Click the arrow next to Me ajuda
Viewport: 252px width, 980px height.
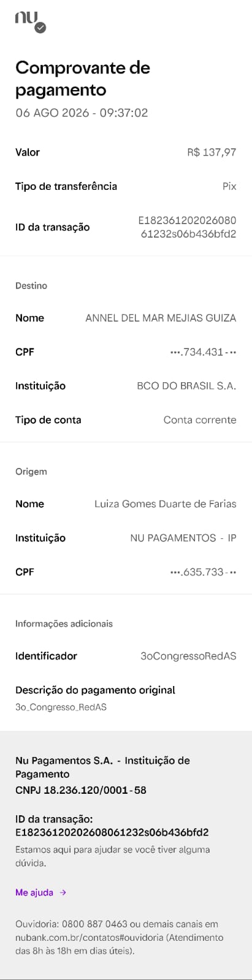63,892
